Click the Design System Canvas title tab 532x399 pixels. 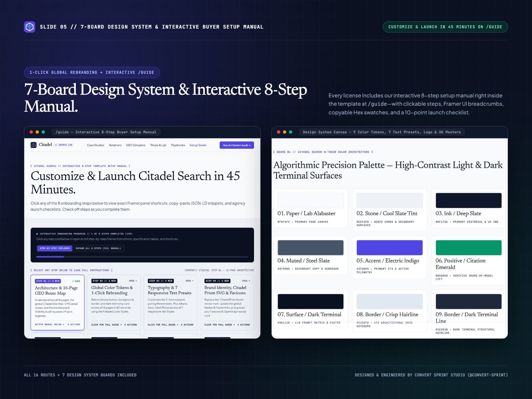point(382,132)
